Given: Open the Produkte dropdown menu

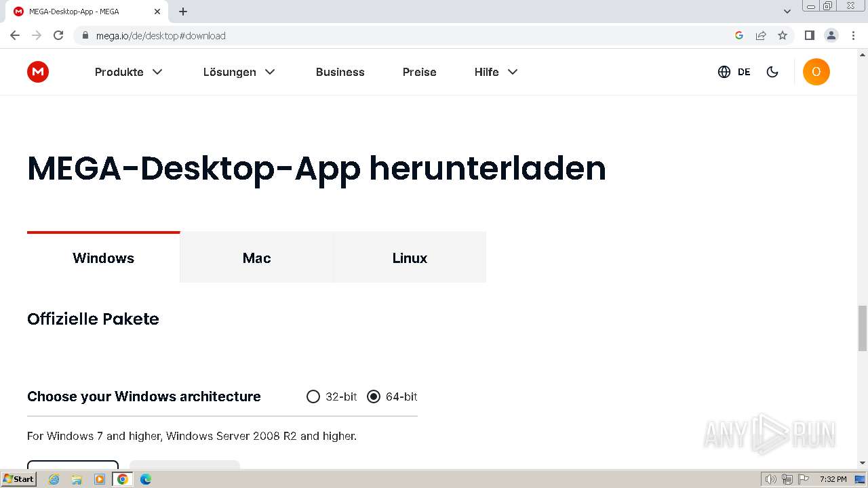Looking at the screenshot, I should click(x=129, y=72).
